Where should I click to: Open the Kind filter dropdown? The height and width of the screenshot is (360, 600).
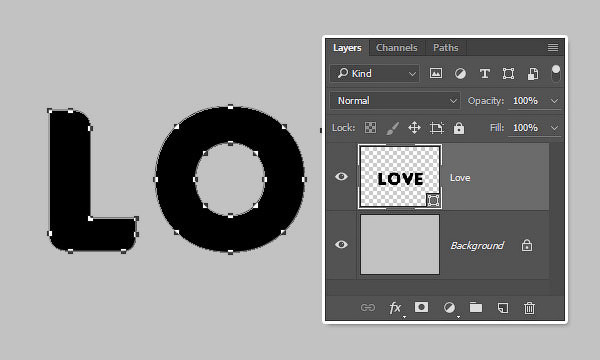coord(375,73)
